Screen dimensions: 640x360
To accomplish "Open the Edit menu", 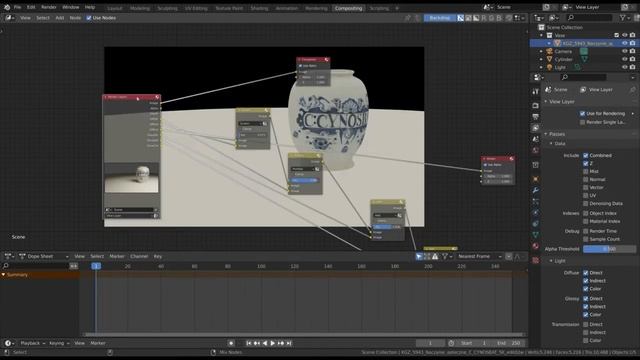I will tap(31, 7).
